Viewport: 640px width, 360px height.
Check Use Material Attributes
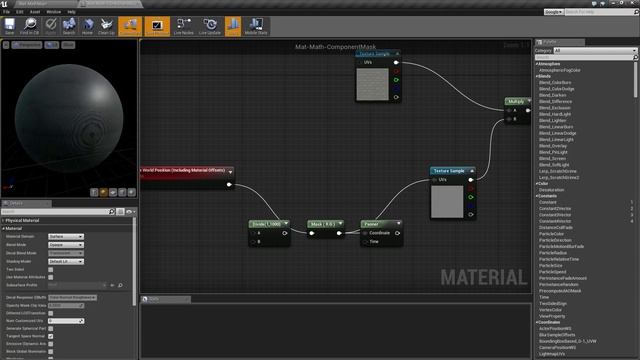[x=51, y=277]
